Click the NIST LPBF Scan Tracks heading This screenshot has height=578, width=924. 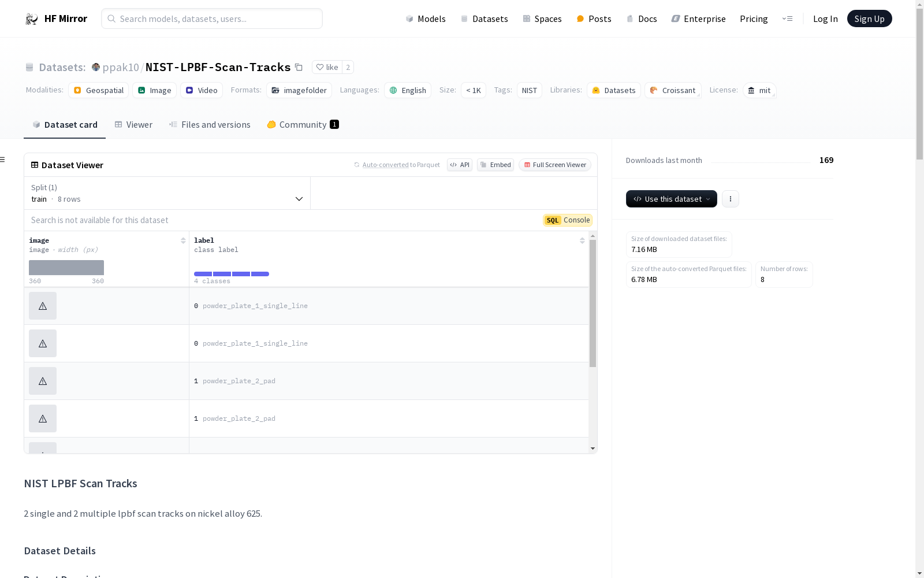tap(81, 484)
